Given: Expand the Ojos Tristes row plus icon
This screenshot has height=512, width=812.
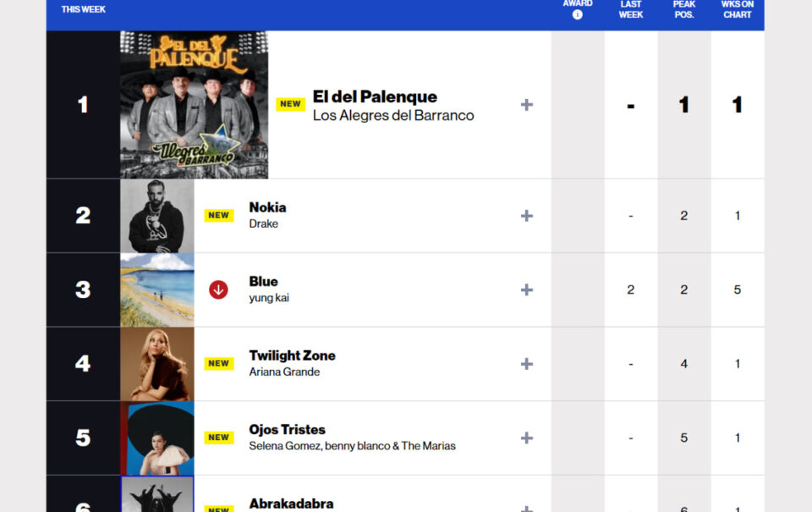Looking at the screenshot, I should click(x=527, y=438).
